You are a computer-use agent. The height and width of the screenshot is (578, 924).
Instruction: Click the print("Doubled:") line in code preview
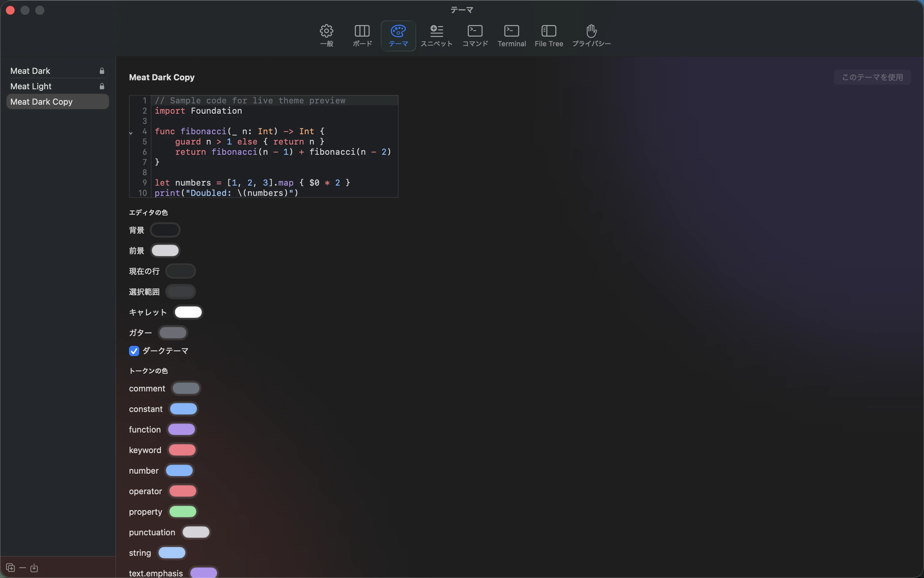(x=227, y=193)
